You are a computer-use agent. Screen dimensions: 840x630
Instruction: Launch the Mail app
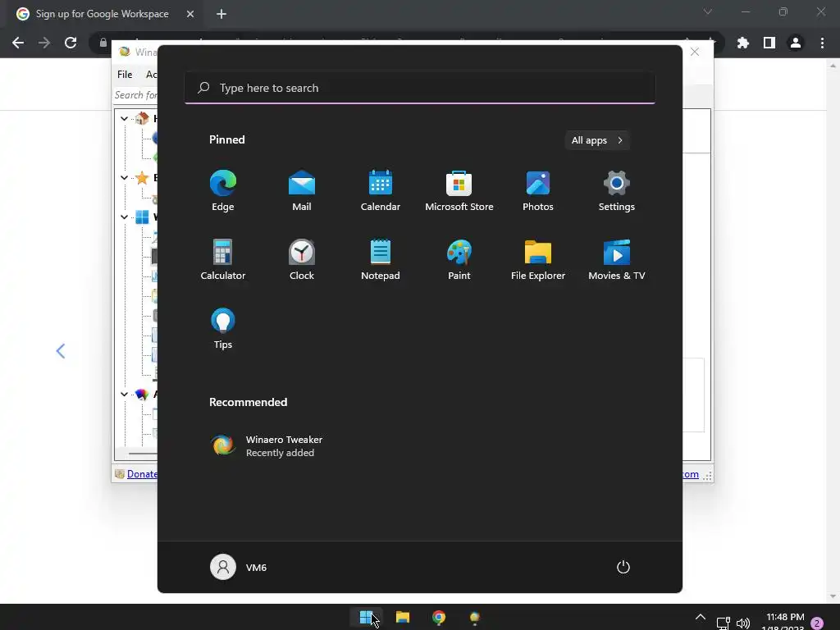302,190
